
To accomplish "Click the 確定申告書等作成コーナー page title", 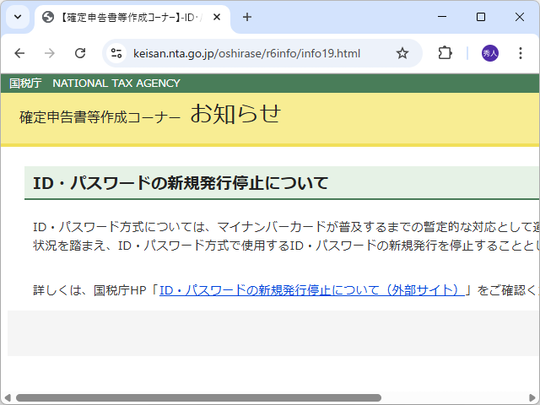I will (100, 117).
